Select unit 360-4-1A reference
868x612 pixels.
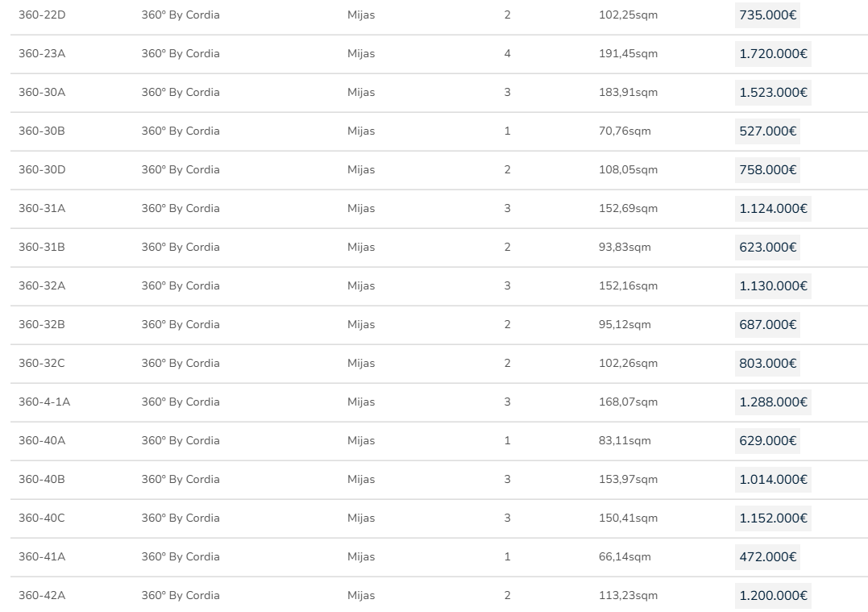[x=44, y=402]
